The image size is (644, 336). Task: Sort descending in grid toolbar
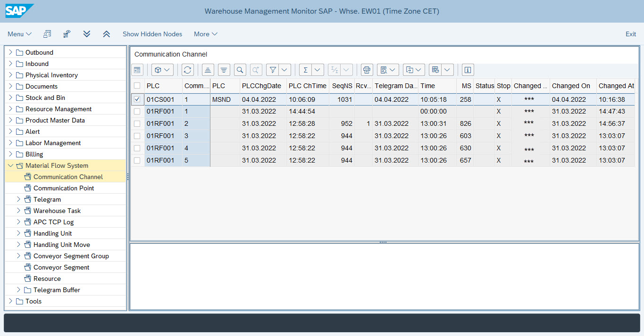point(224,70)
